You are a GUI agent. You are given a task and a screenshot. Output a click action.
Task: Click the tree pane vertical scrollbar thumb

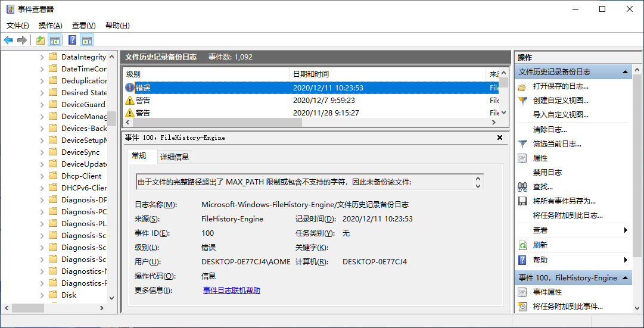click(x=112, y=118)
